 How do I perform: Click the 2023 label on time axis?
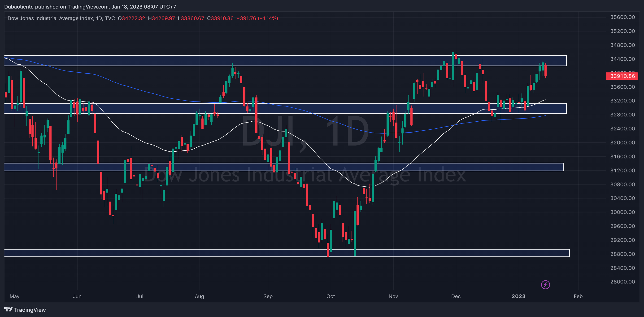pos(518,296)
